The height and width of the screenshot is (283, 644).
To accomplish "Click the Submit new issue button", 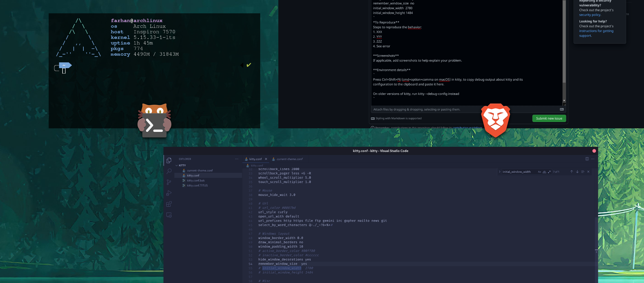I will pyautogui.click(x=549, y=118).
